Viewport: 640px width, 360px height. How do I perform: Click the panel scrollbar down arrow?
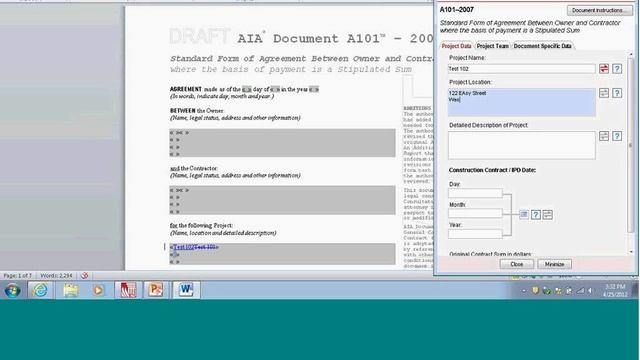631,252
